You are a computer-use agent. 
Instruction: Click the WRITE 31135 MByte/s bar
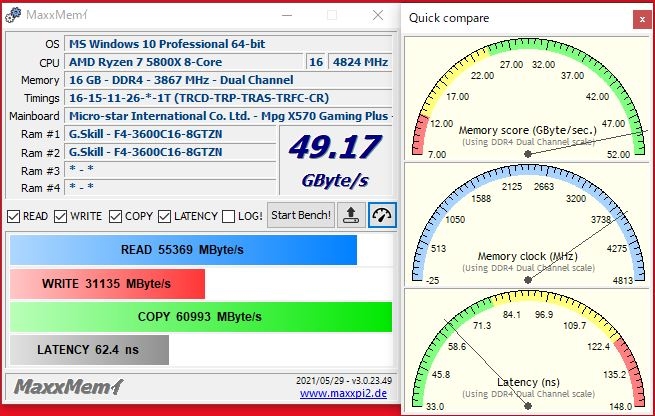point(107,284)
